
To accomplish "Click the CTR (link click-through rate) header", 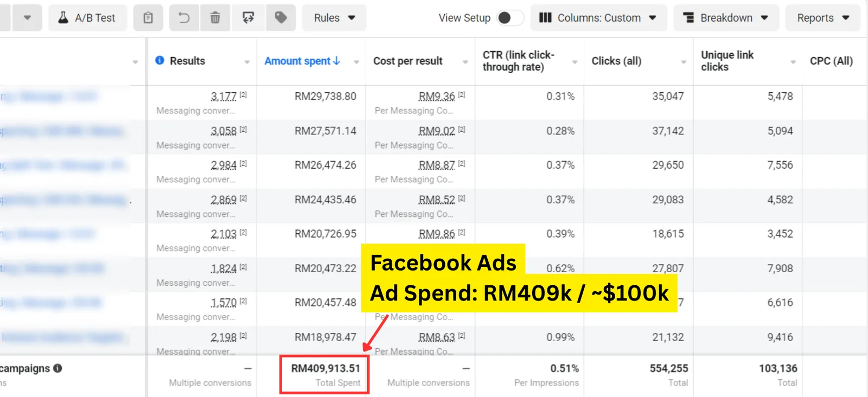I will coord(519,61).
